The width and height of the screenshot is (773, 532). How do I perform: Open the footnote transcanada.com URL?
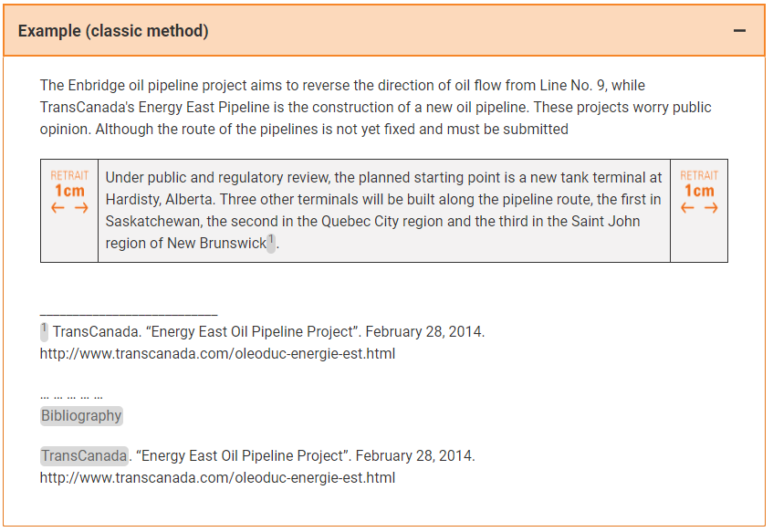point(217,353)
